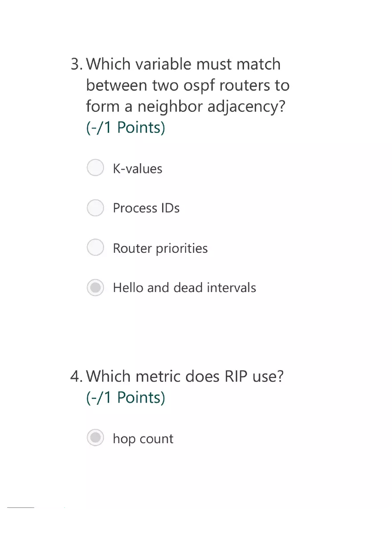
Task: Click the words 'form a neighbor adjacency?'
Action: pos(185,107)
